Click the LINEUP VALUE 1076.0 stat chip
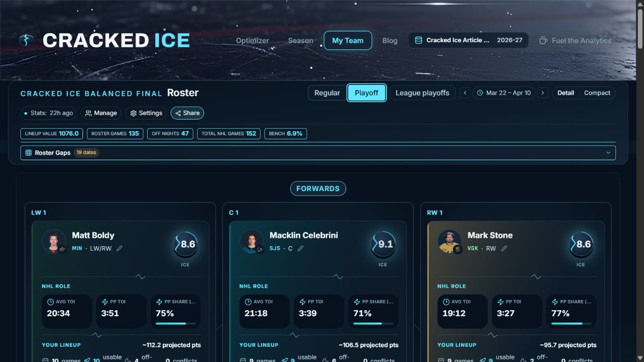The image size is (644, 362). pos(51,134)
